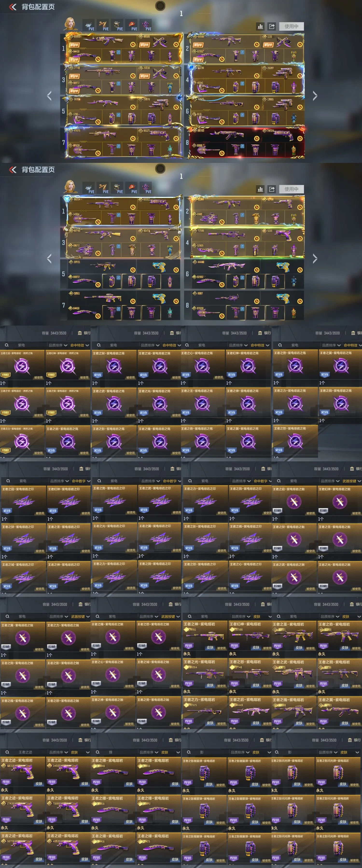Go to next page with upper right arrow
This screenshot has width=362, height=868.
point(315,96)
